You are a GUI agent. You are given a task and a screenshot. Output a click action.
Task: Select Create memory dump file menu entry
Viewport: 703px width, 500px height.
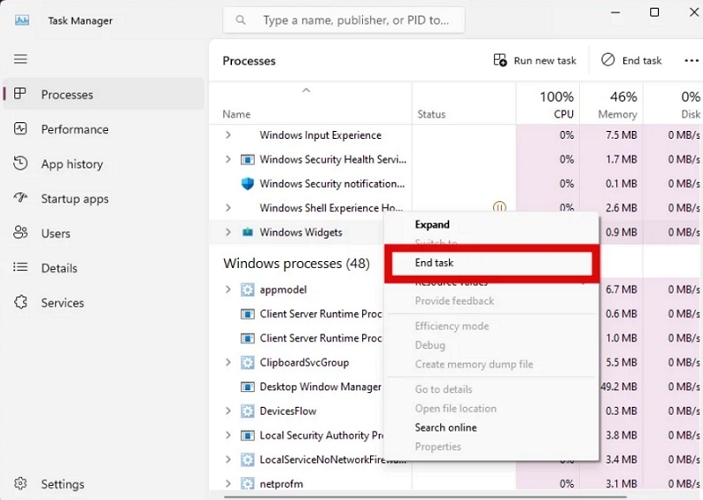(x=491, y=364)
